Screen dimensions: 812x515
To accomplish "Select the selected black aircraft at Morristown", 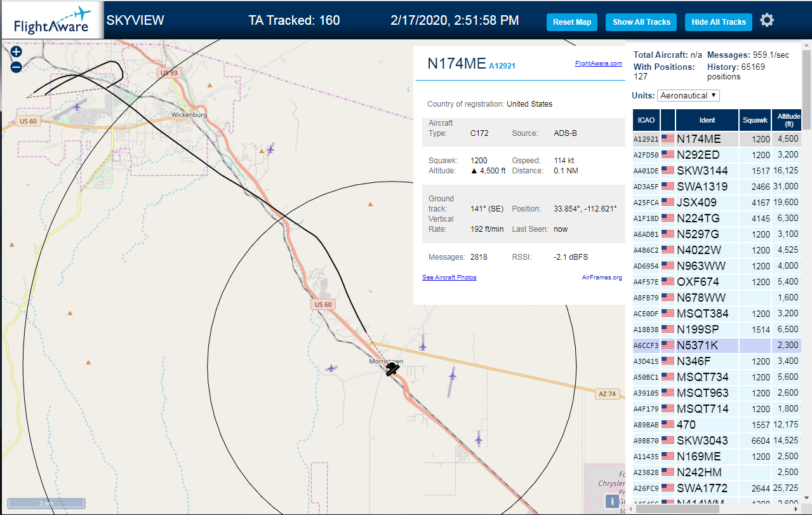I will tap(393, 368).
